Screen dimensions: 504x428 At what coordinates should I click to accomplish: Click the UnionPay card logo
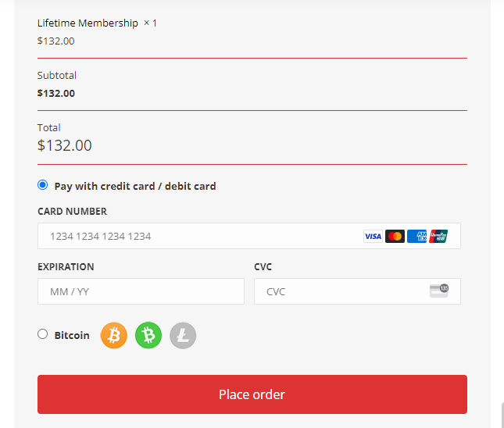coord(438,236)
